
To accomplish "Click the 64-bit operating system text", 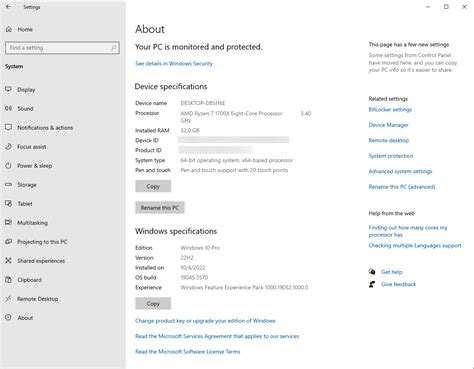I will 237,160.
